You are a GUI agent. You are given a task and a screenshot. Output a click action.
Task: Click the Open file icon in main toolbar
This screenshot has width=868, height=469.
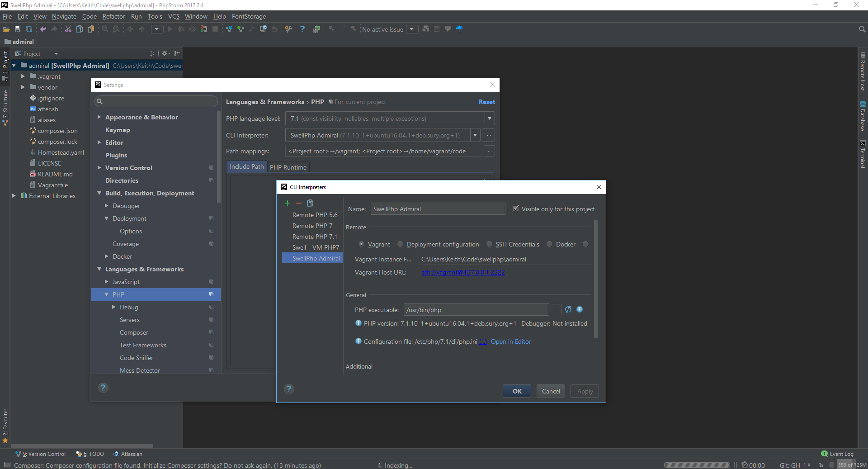coord(6,29)
